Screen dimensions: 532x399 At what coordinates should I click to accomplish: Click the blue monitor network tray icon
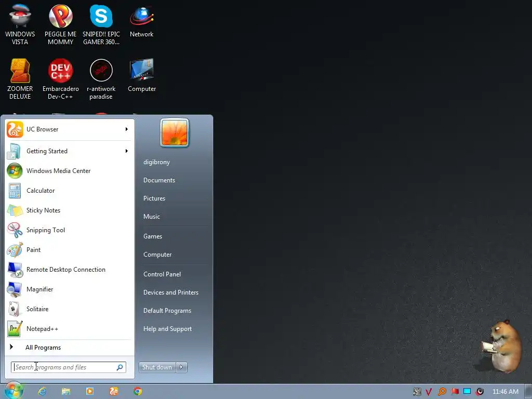click(467, 392)
